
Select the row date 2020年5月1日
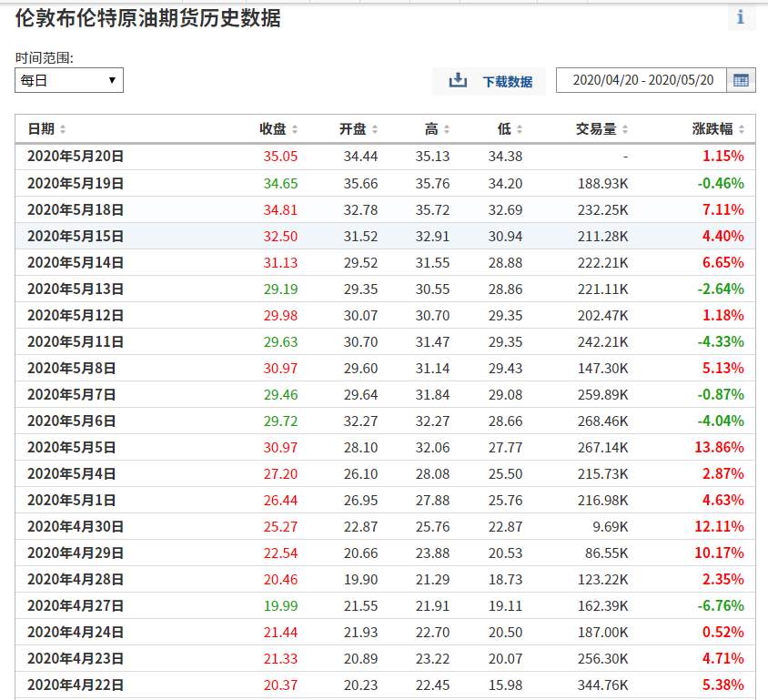[72, 501]
